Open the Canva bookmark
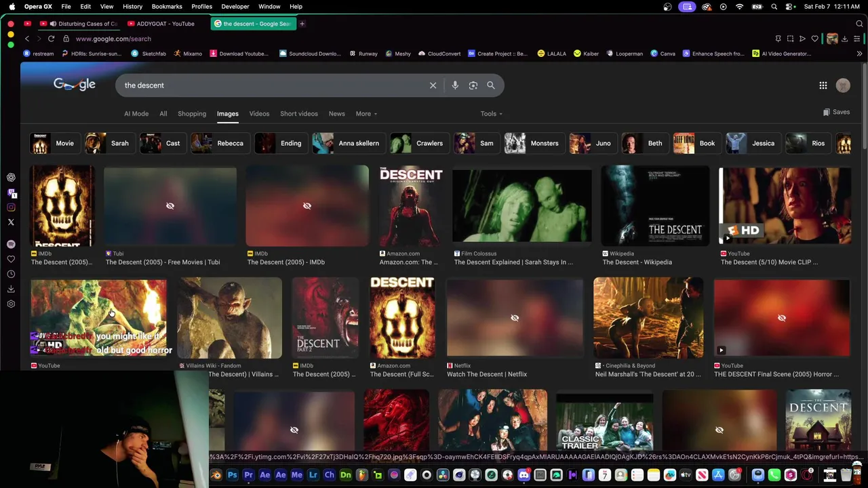 click(663, 54)
